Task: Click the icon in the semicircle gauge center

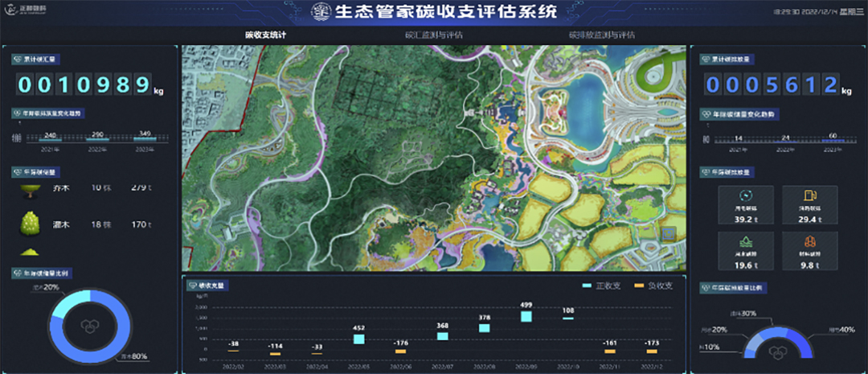Action: [x=776, y=351]
